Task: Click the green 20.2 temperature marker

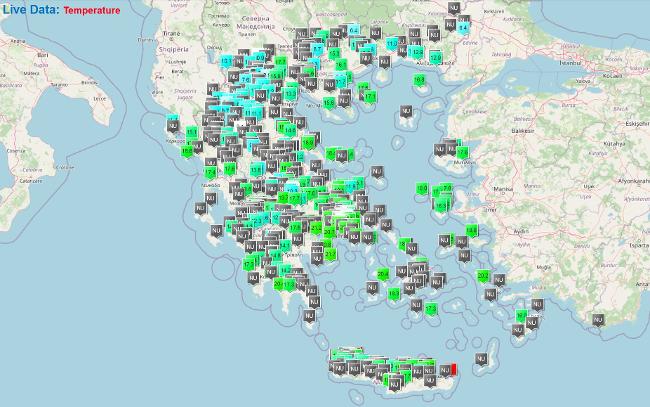Action: click(x=482, y=276)
